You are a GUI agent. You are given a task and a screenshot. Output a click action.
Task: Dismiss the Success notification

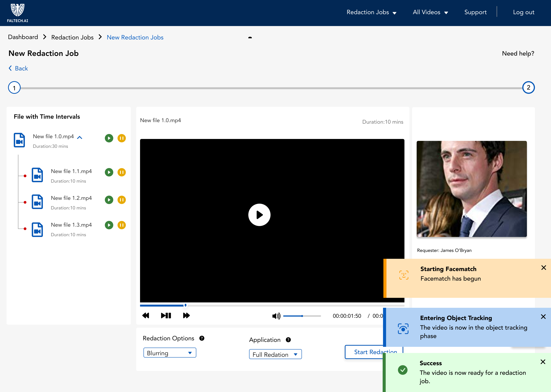(x=543, y=362)
